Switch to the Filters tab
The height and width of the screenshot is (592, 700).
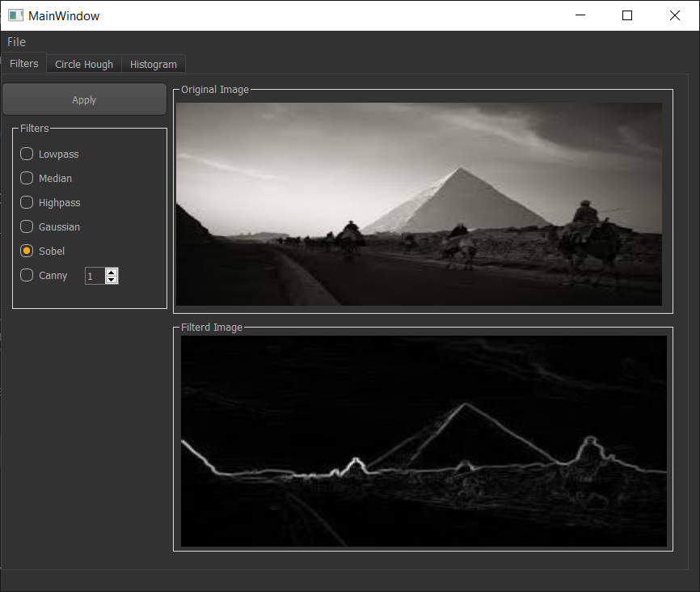point(24,63)
